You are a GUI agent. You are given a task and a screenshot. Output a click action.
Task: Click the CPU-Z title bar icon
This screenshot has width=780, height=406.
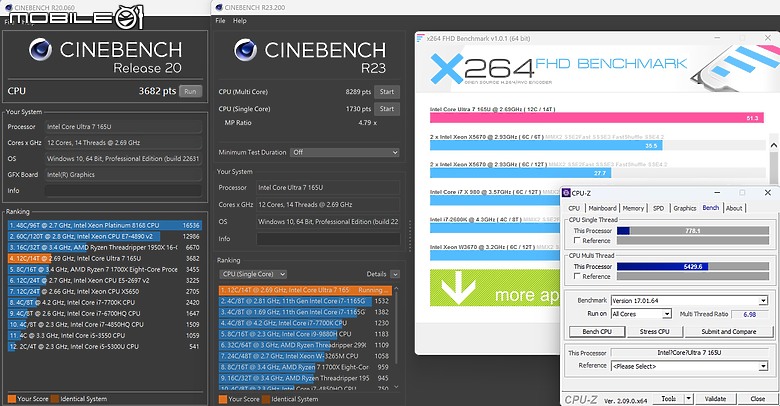566,193
